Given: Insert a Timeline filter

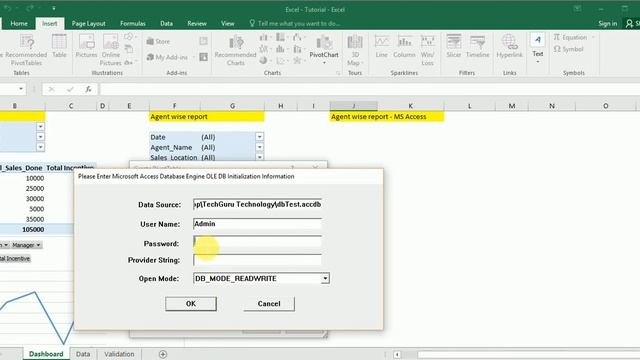Looking at the screenshot, I should 477,46.
